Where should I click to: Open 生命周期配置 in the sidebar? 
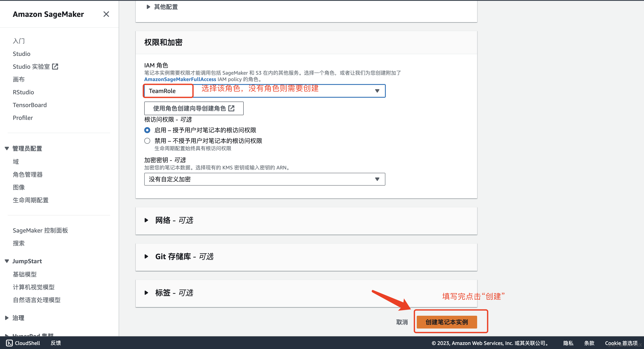(31, 200)
